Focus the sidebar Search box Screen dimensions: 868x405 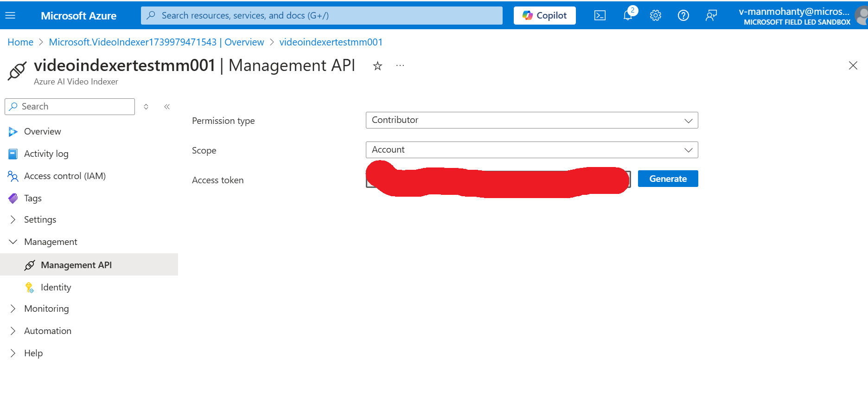[70, 107]
